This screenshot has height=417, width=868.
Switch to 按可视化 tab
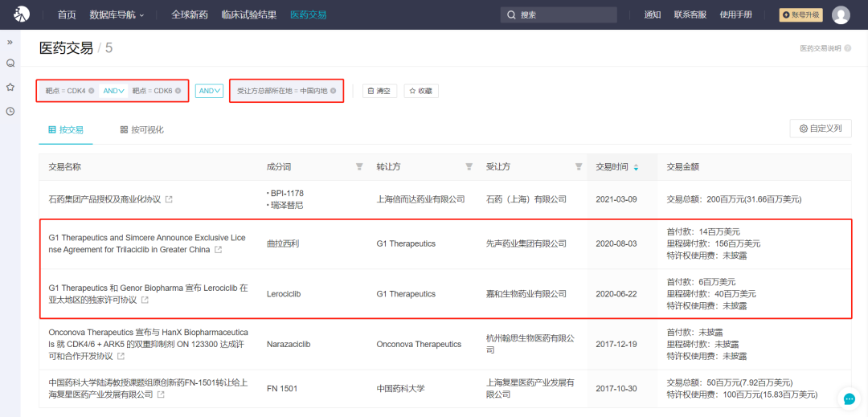[141, 130]
